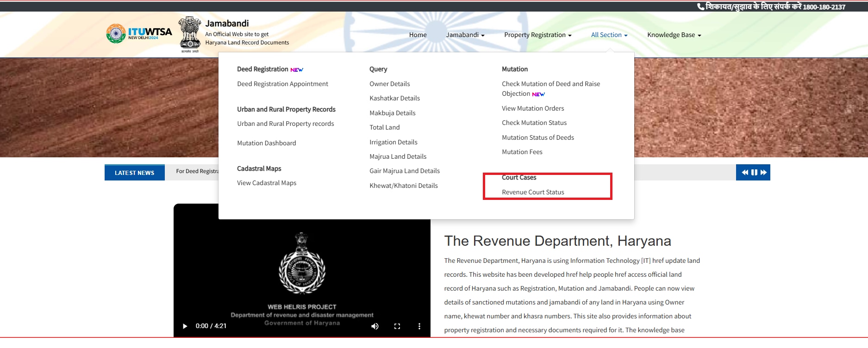Viewport: 868px width, 348px height.
Task: Rewind the latest news ticker
Action: (745, 173)
